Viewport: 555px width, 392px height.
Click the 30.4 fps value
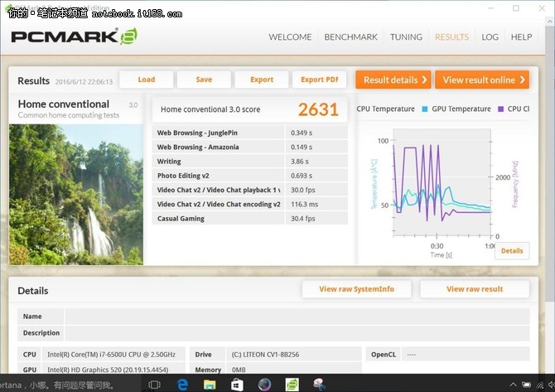point(303,219)
